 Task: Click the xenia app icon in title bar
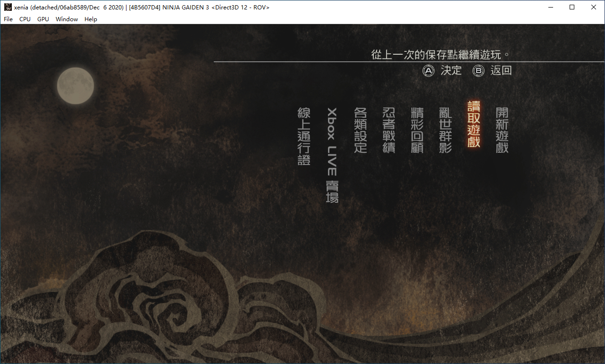8,7
